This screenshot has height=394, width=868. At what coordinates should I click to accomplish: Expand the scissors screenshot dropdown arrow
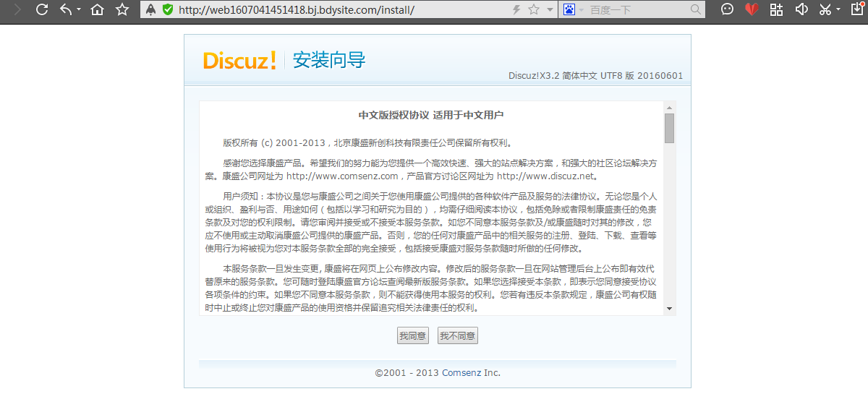click(838, 10)
